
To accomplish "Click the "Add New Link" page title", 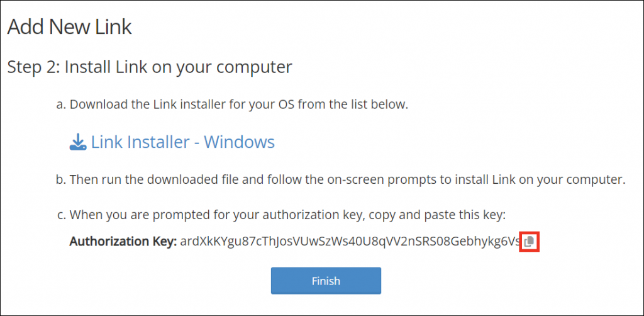I will 69,27.
